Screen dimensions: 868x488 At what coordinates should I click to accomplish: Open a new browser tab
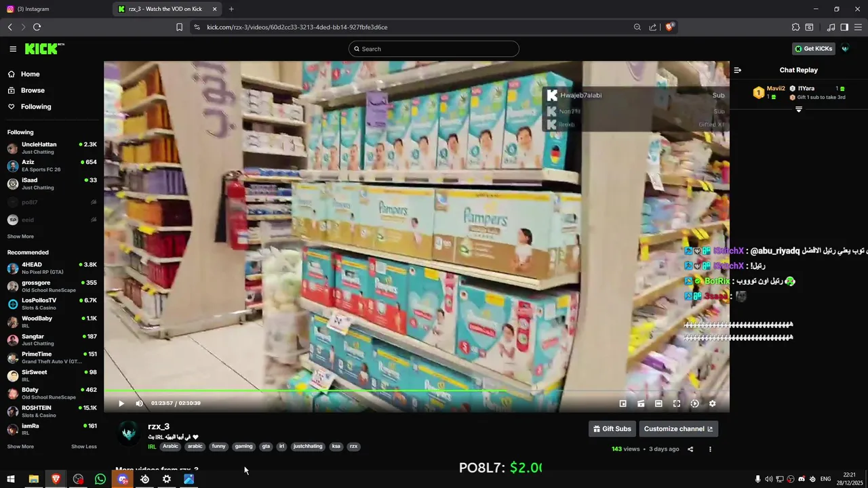pos(231,9)
